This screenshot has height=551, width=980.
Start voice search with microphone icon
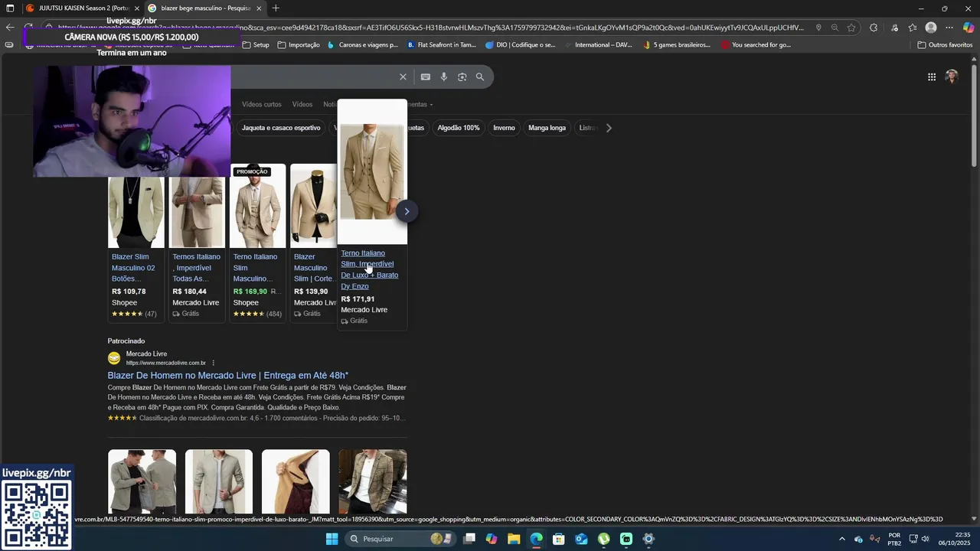444,77
